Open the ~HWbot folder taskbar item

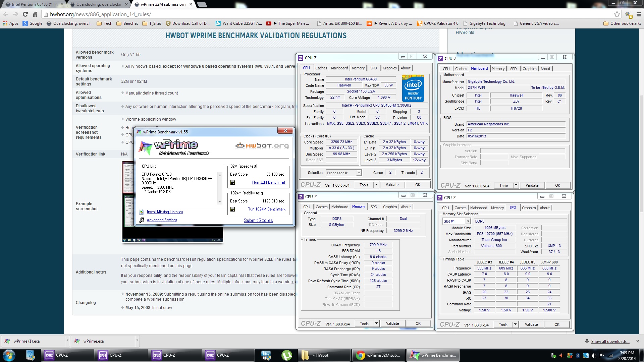324,355
